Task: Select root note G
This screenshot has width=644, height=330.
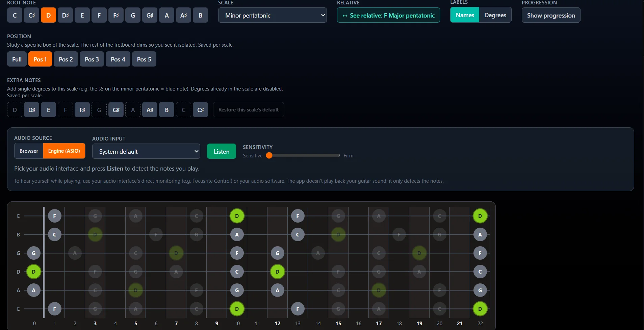Action: coord(133,15)
